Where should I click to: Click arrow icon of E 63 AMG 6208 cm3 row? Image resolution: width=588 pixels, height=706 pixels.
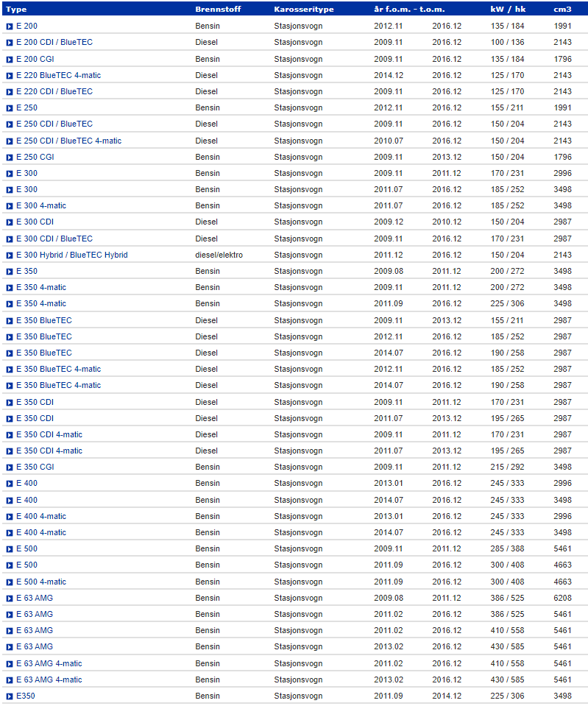[10, 599]
